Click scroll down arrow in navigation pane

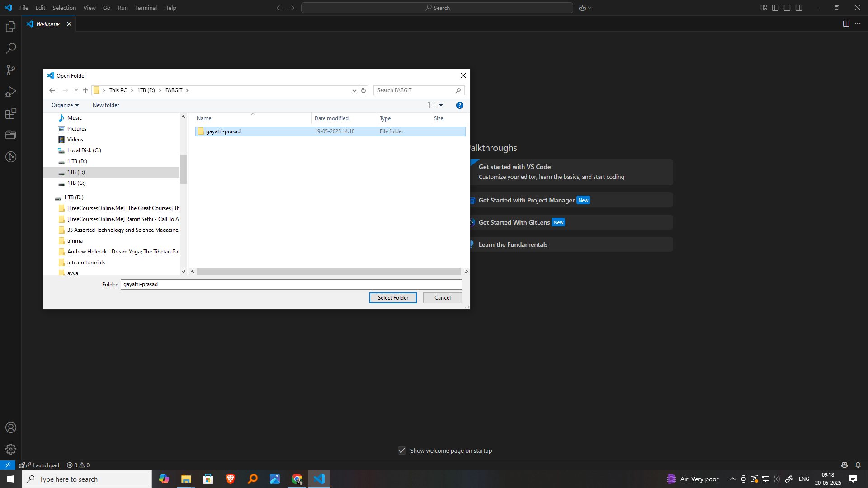pos(183,272)
